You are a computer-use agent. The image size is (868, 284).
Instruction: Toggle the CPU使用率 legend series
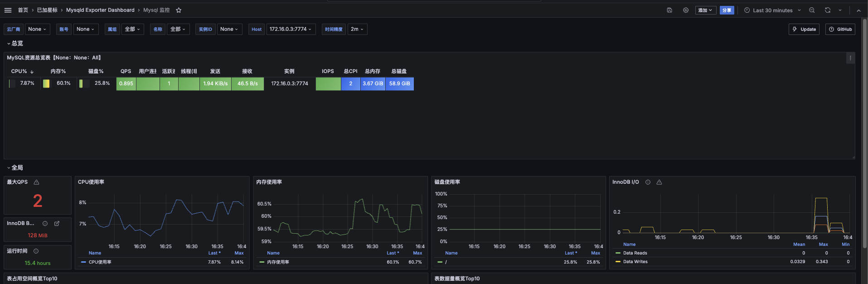pos(100,262)
